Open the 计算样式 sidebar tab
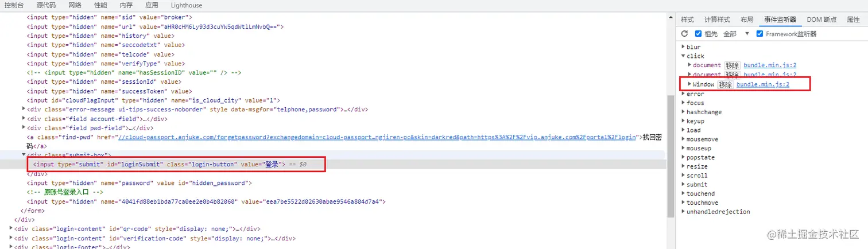The height and width of the screenshot is (249, 868). [x=717, y=20]
